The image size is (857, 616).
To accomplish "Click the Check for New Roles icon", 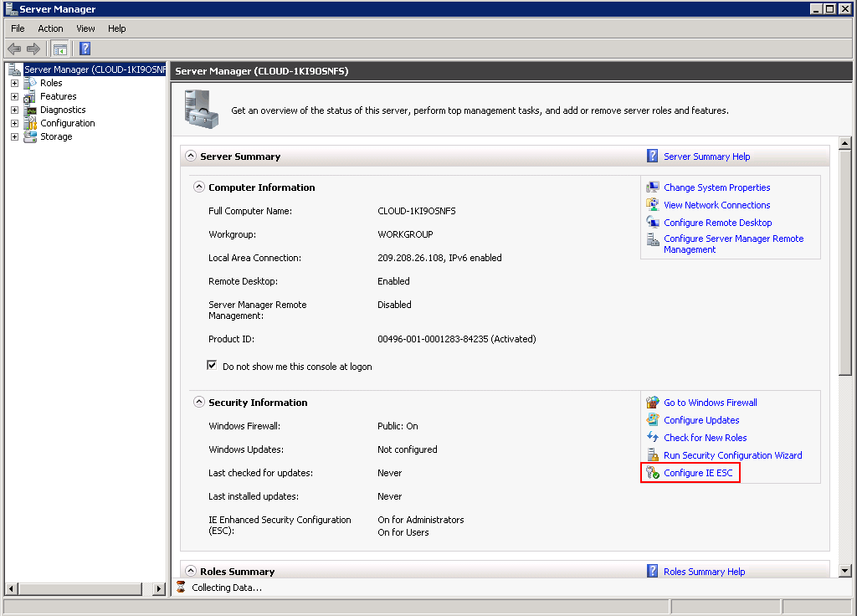I will (653, 437).
